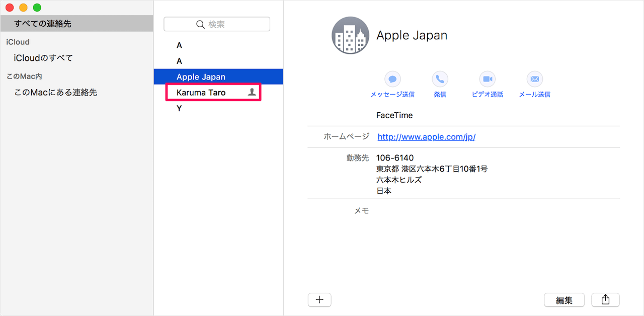
Task: Click the search magnifier icon
Action: 200,24
